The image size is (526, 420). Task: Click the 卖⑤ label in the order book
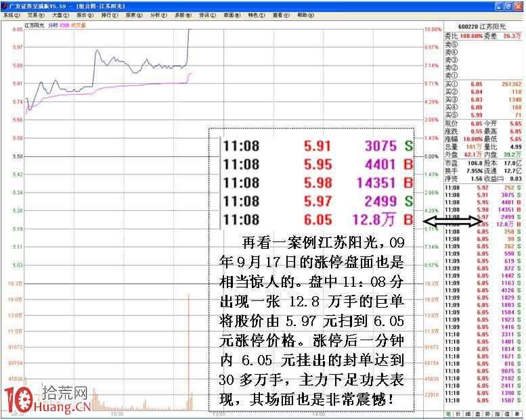[451, 45]
